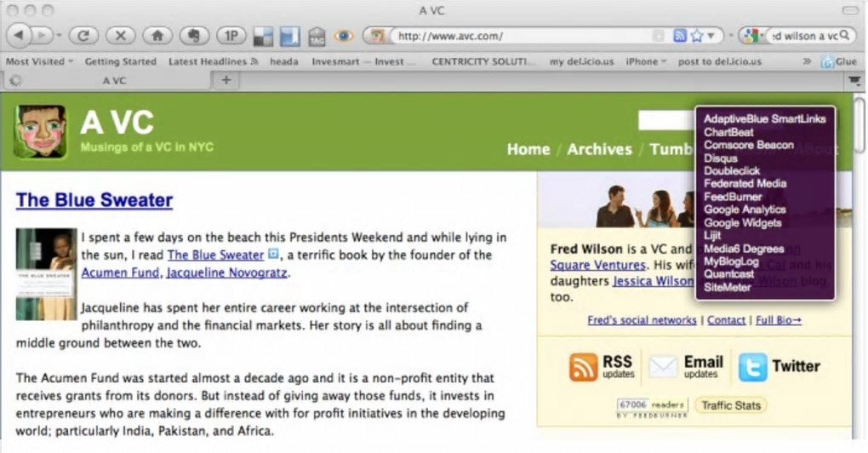Click the SmartLink icon after The Blue Sweater
Viewport: 868px width, 453px height.
(x=273, y=255)
